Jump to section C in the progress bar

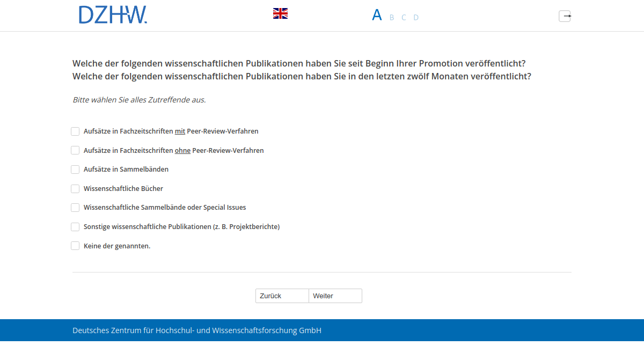click(x=404, y=17)
